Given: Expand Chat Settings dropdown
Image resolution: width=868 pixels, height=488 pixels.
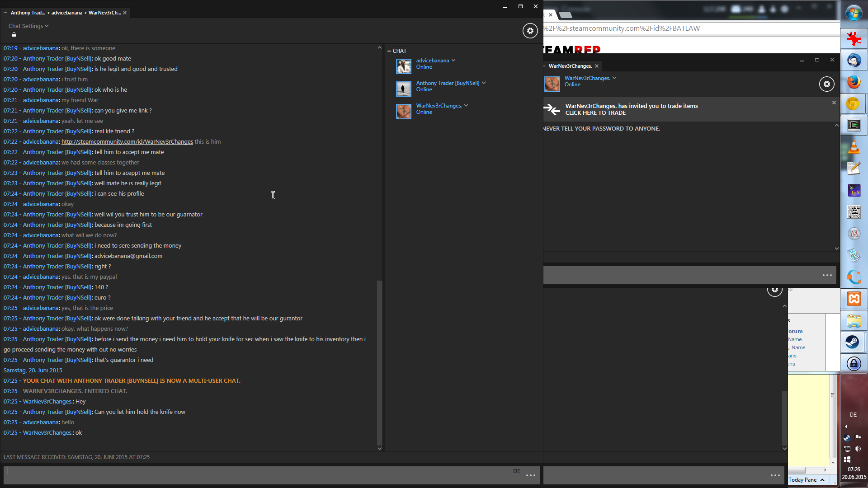Looking at the screenshot, I should 28,26.
